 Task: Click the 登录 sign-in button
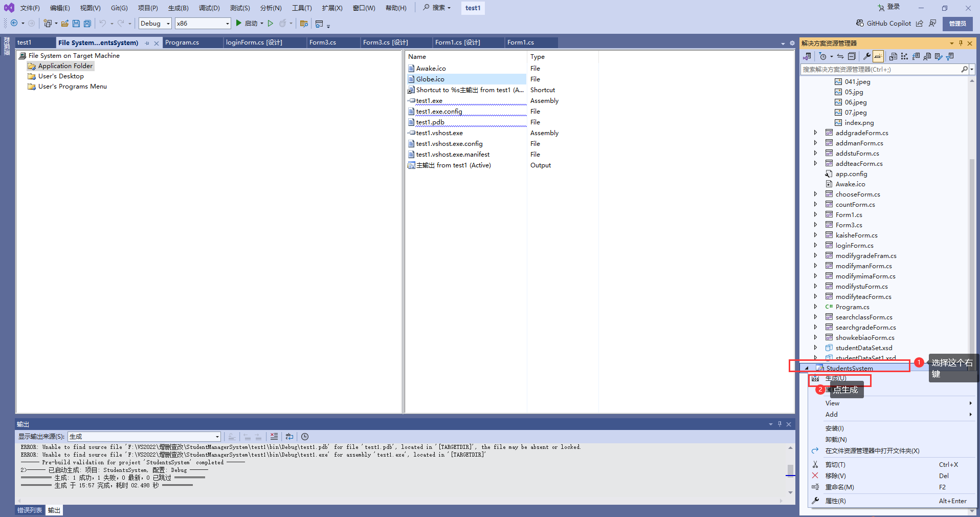[x=889, y=7]
